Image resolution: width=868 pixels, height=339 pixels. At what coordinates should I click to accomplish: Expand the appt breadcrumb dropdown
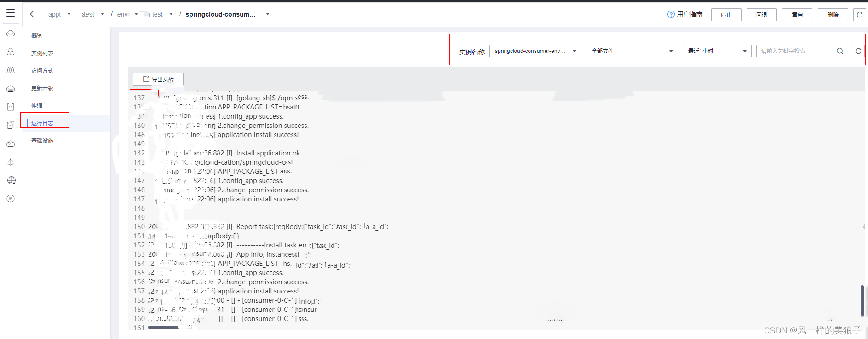point(69,14)
